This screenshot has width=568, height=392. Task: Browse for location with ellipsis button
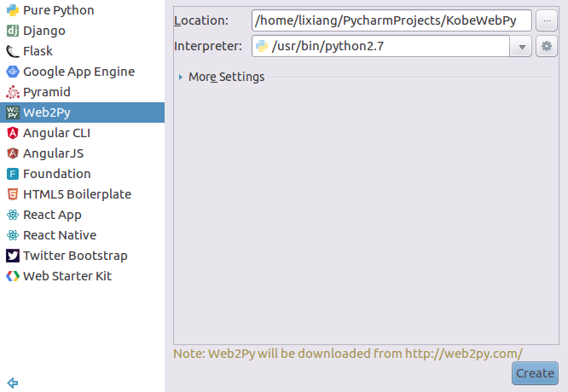[547, 20]
